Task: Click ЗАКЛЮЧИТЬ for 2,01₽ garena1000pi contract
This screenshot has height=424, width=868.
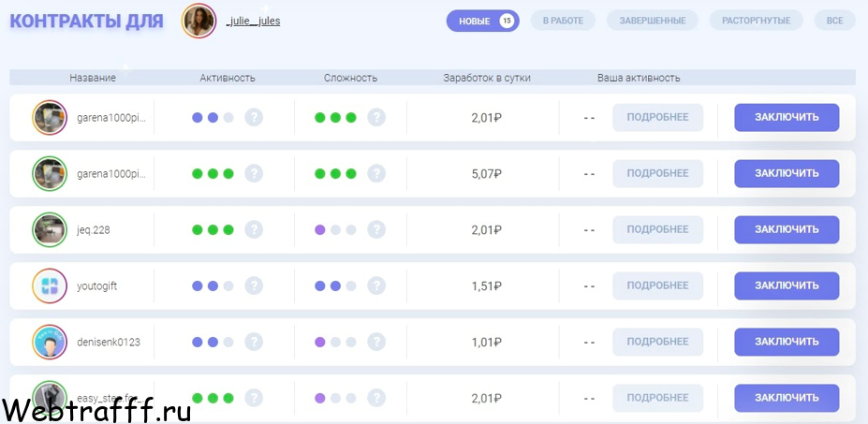Action: [787, 117]
